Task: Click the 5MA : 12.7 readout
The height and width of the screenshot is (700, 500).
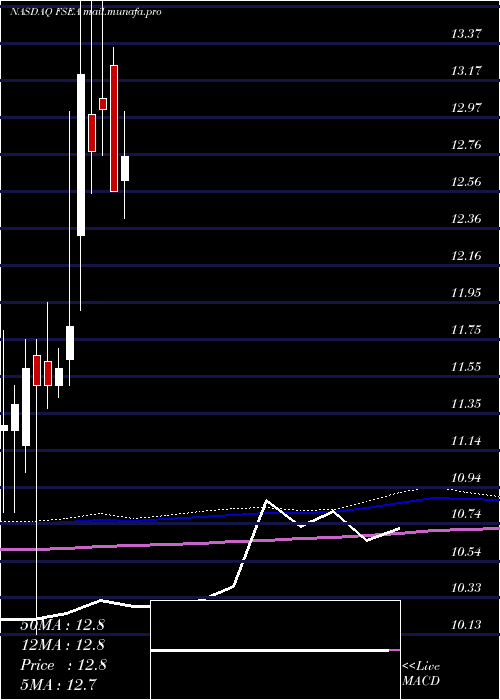Action: 58,684
